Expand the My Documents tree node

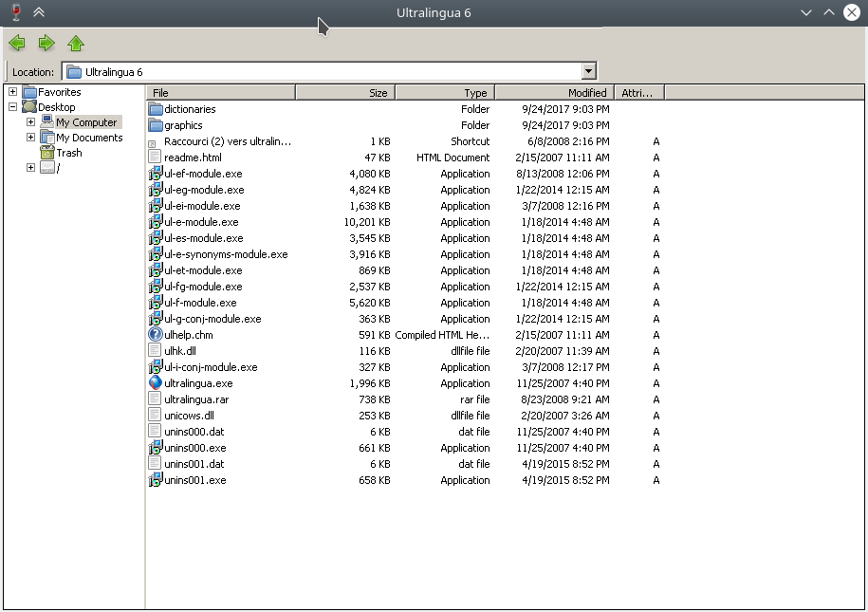point(30,138)
